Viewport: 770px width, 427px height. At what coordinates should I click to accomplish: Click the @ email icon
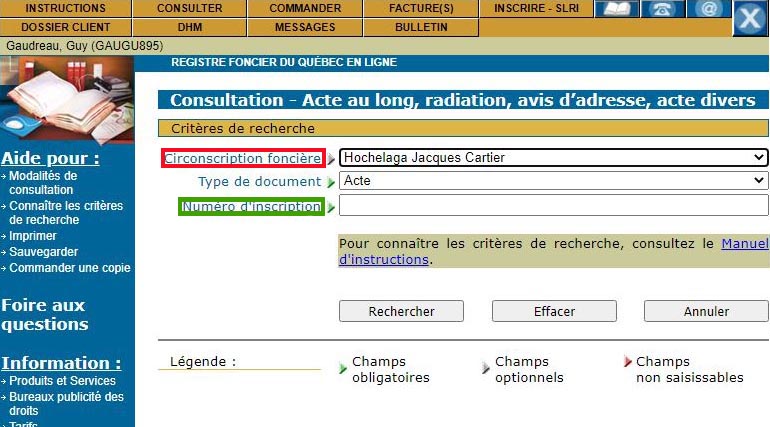tap(708, 9)
